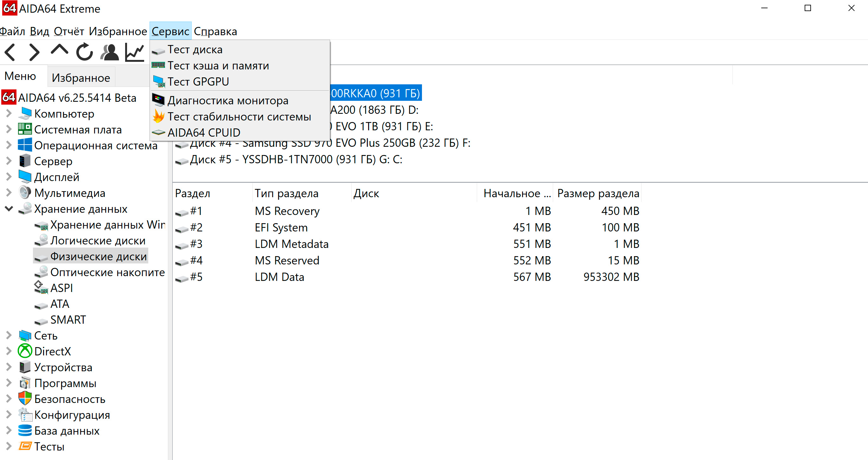Click the Forward navigation arrow

point(34,52)
